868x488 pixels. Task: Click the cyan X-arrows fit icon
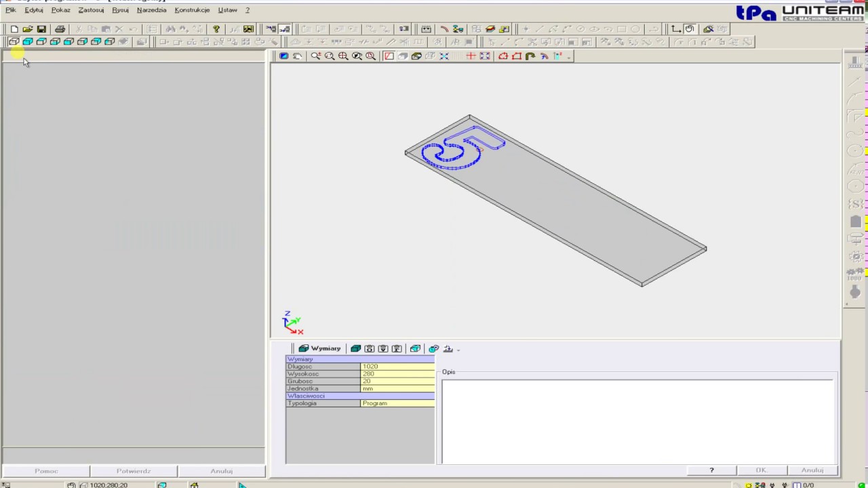tap(444, 56)
